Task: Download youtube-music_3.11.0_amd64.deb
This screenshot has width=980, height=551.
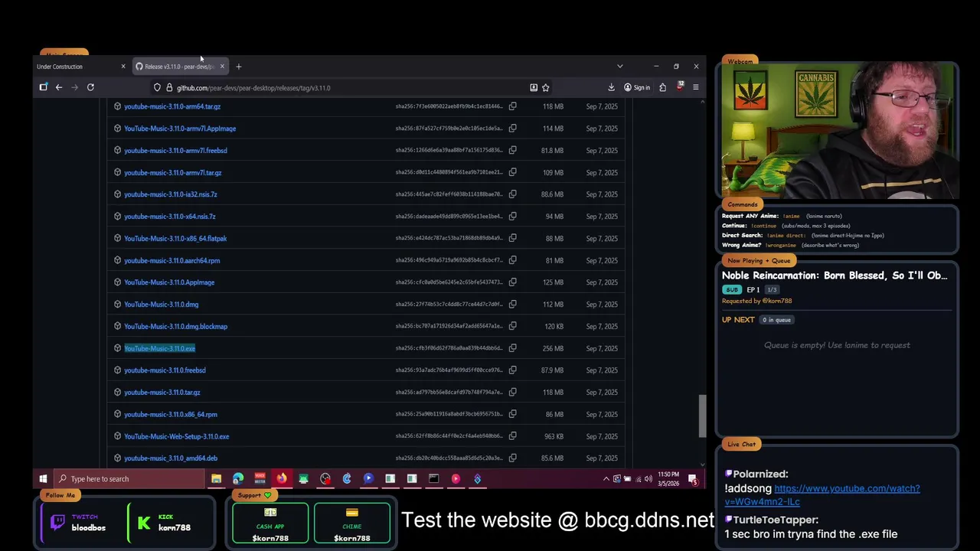Action: 171,458
